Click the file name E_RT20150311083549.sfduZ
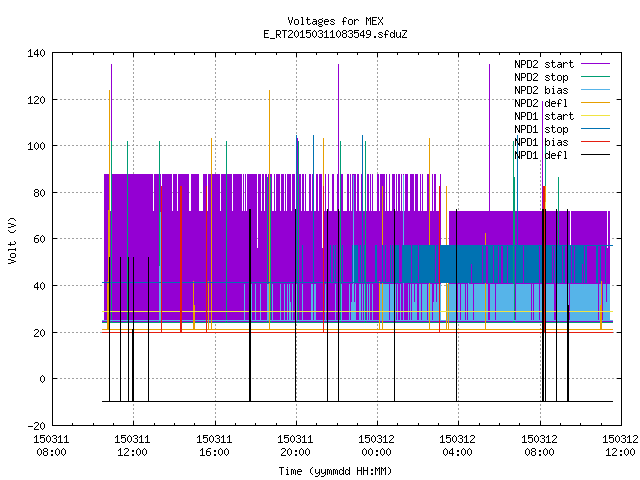Viewport: 640px width, 480px height. [x=335, y=34]
